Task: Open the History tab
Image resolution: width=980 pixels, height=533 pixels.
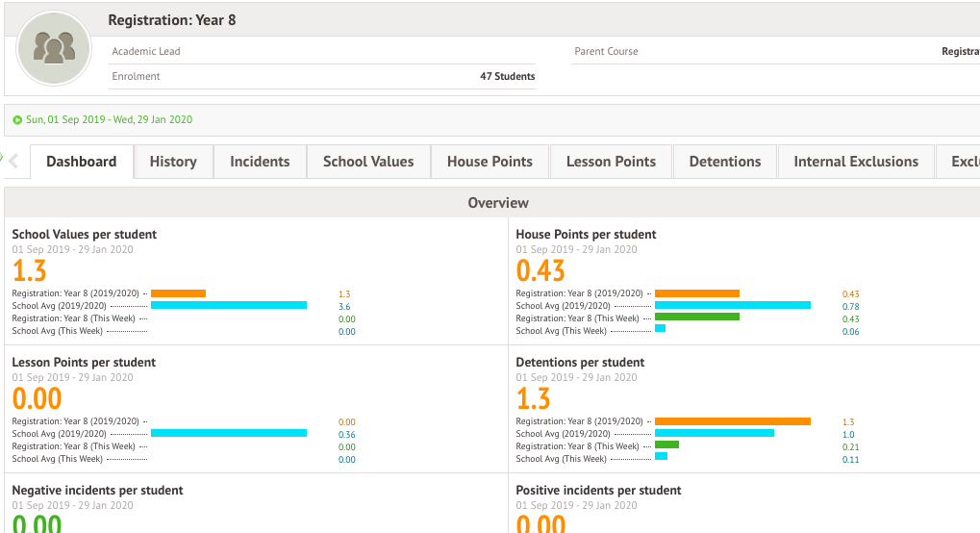Action: pyautogui.click(x=173, y=162)
